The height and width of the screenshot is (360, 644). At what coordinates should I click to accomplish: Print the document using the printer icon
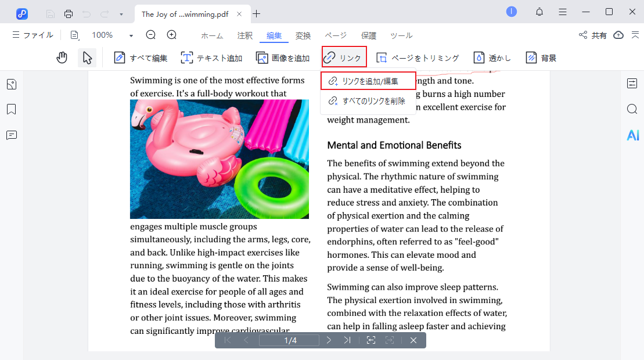[x=68, y=14]
